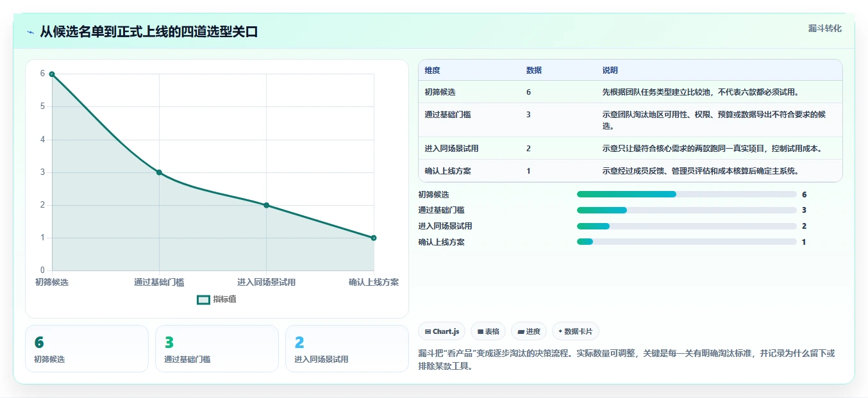Click the 确认上线方案 progress bar
This screenshot has height=398, width=868.
687,242
